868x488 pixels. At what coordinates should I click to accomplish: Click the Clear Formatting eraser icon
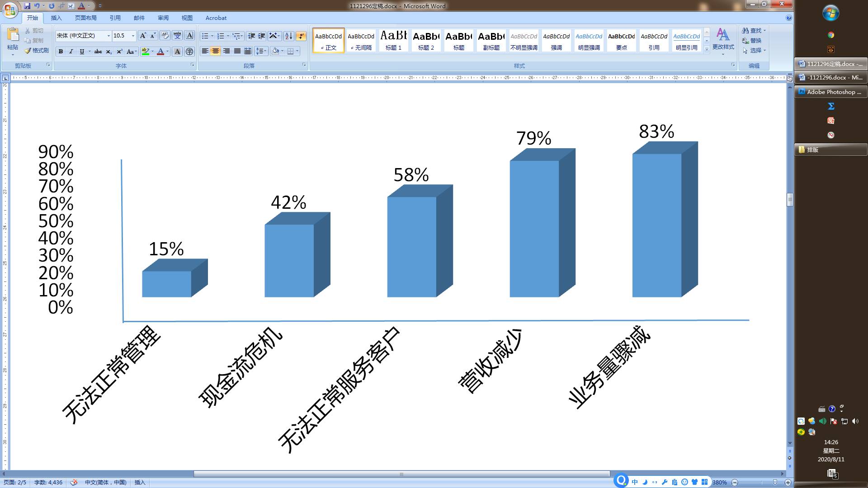[x=165, y=36]
